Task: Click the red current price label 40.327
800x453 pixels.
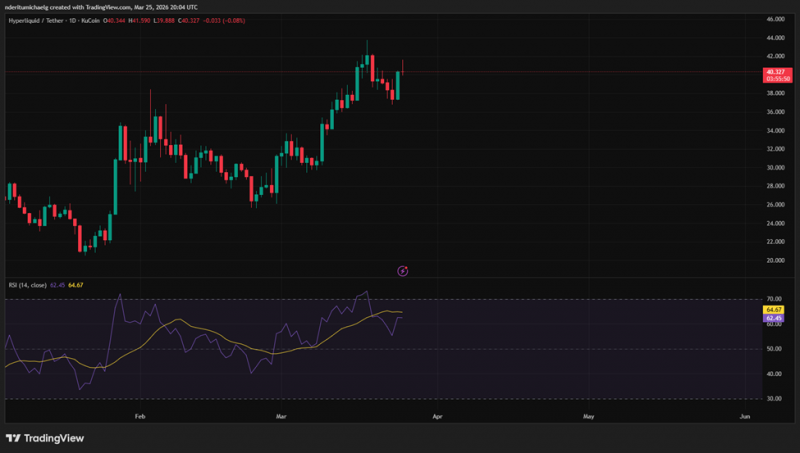Action: tap(777, 72)
